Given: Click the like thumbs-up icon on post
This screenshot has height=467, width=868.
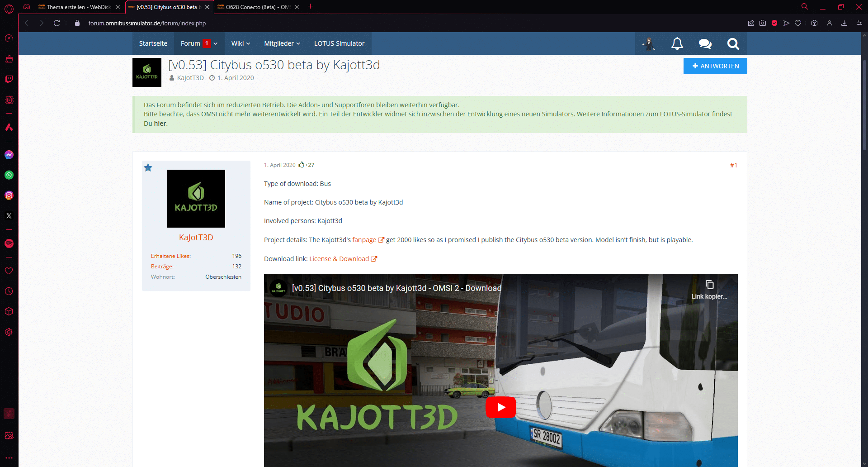Looking at the screenshot, I should 301,165.
